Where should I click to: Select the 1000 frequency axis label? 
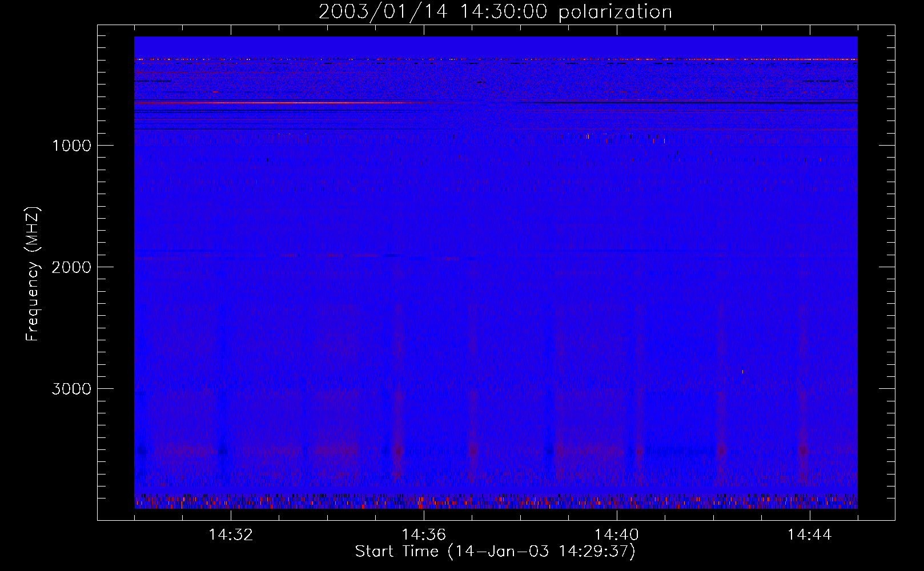coord(71,146)
